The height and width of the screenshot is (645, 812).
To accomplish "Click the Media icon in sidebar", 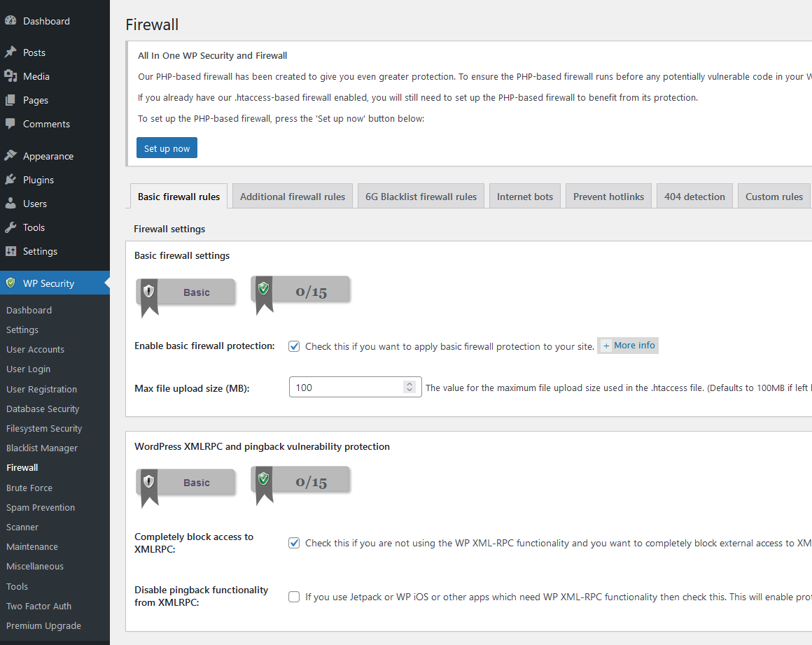I will click(x=10, y=76).
